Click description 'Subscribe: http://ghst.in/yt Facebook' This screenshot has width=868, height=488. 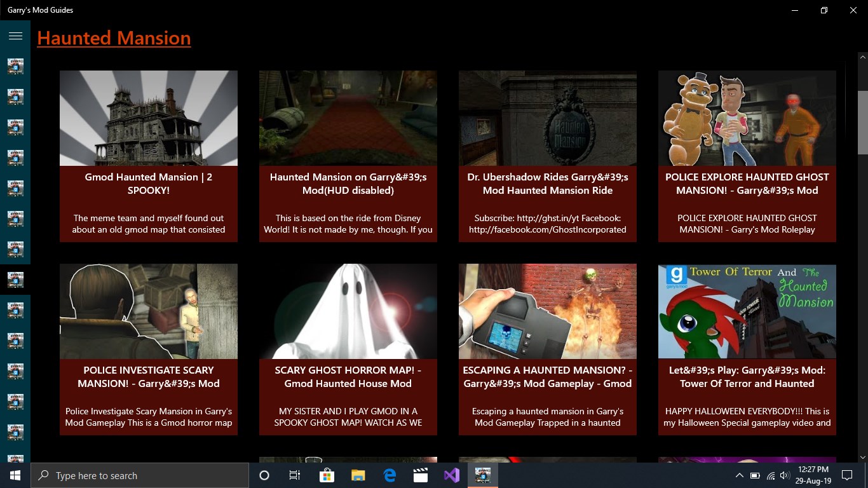(548, 224)
